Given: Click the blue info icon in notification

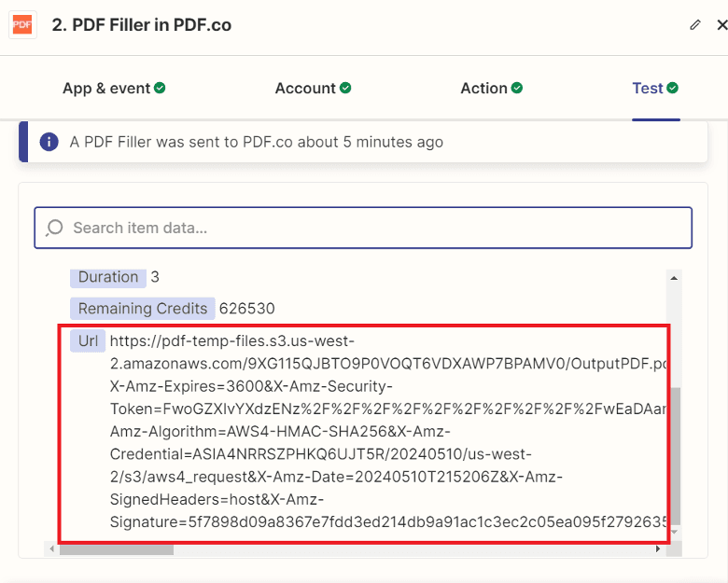Looking at the screenshot, I should [49, 142].
